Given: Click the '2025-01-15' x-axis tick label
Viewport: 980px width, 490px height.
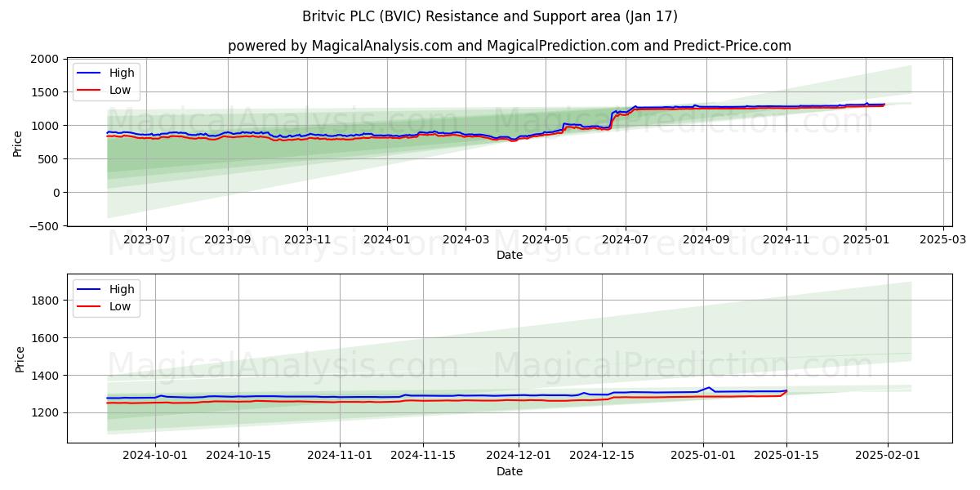Looking at the screenshot, I should [x=786, y=457].
